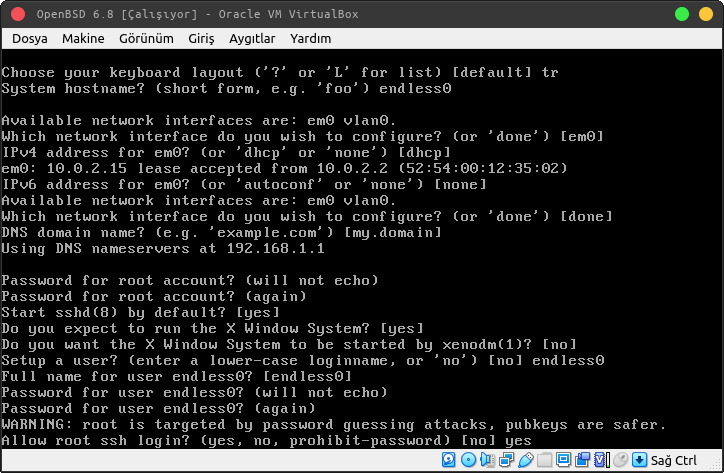The height and width of the screenshot is (473, 724).
Task: Click the 'DNS domain name?' prompt line
Action: point(222,232)
